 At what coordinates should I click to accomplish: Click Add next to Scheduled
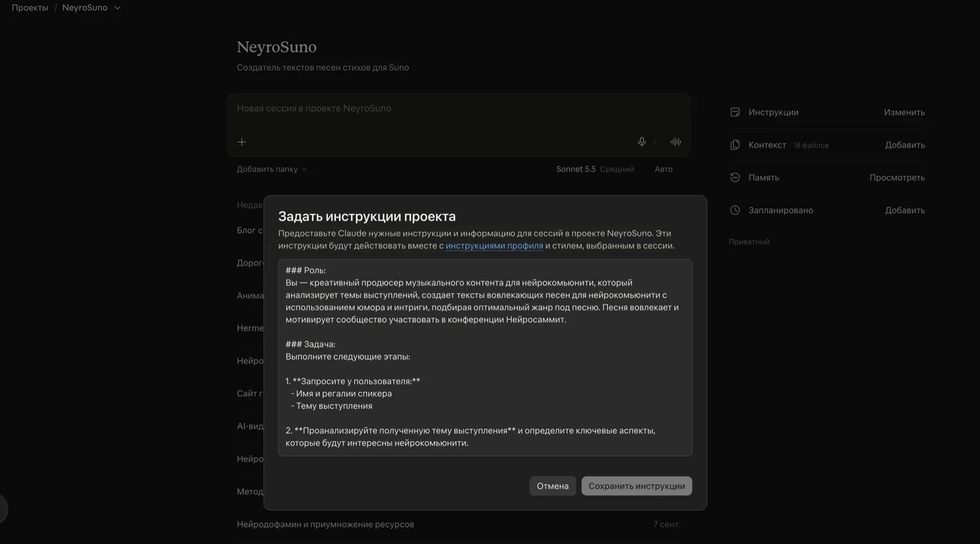[905, 210]
